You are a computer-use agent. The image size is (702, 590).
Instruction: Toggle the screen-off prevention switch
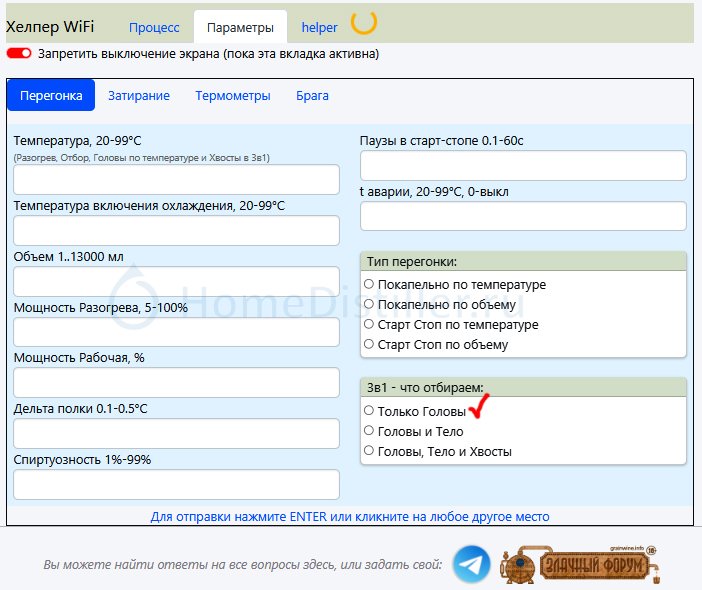pos(19,53)
